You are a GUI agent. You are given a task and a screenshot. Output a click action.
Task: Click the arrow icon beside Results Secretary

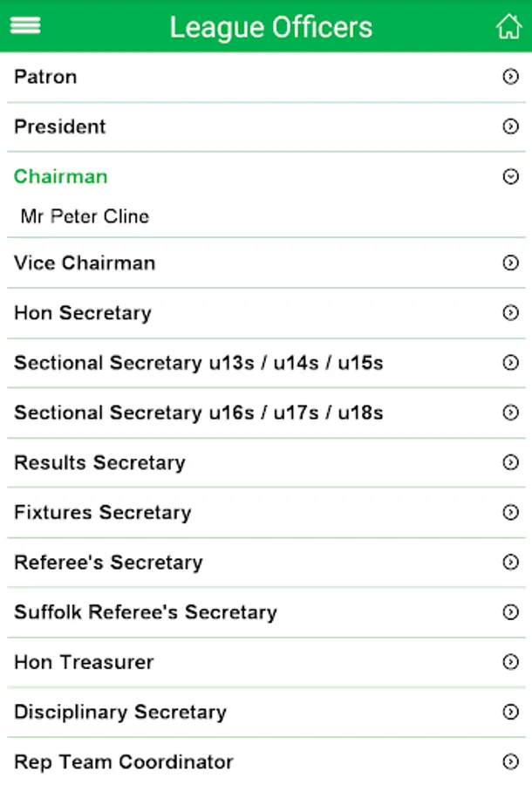[x=510, y=462]
